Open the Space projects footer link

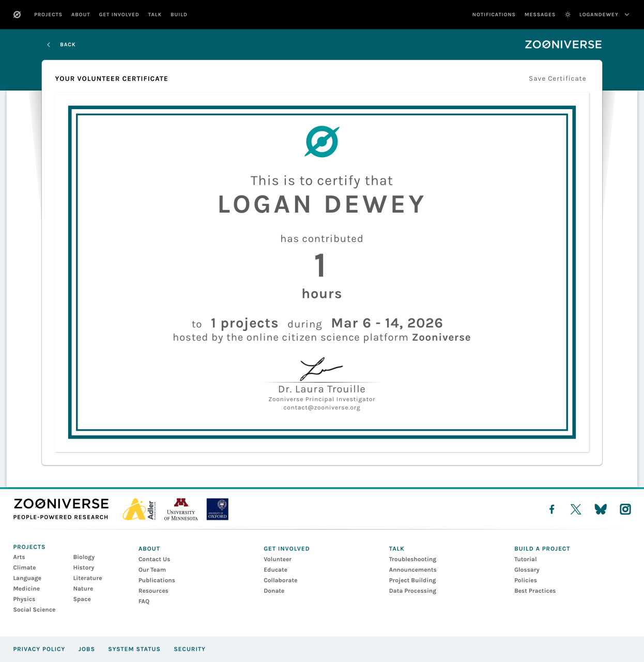click(x=82, y=599)
